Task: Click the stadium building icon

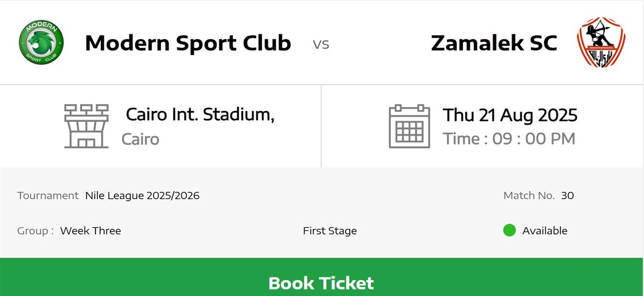Action: point(86,126)
